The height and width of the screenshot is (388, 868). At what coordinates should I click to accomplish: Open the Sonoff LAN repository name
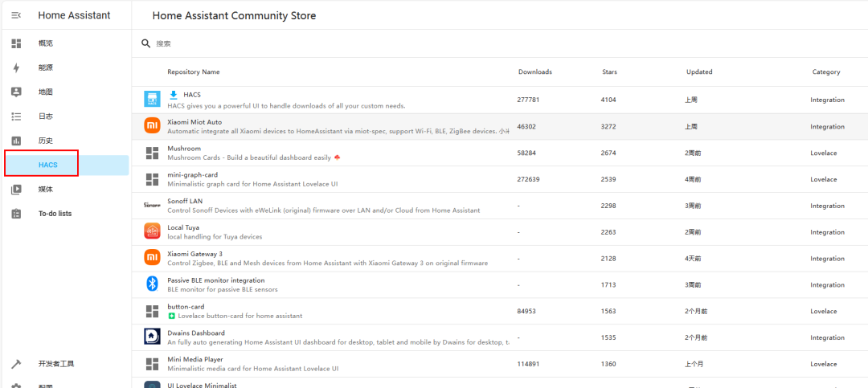click(185, 201)
